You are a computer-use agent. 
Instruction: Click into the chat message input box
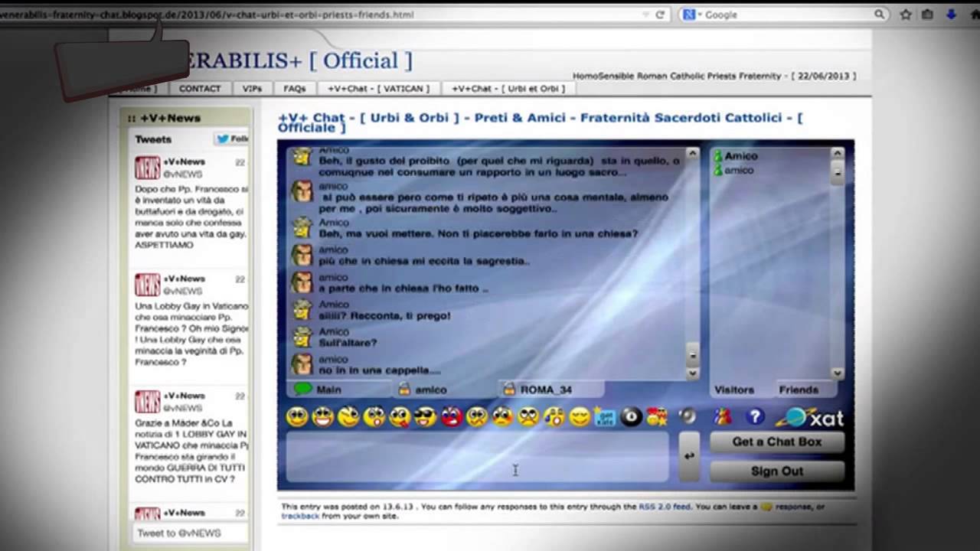click(477, 457)
